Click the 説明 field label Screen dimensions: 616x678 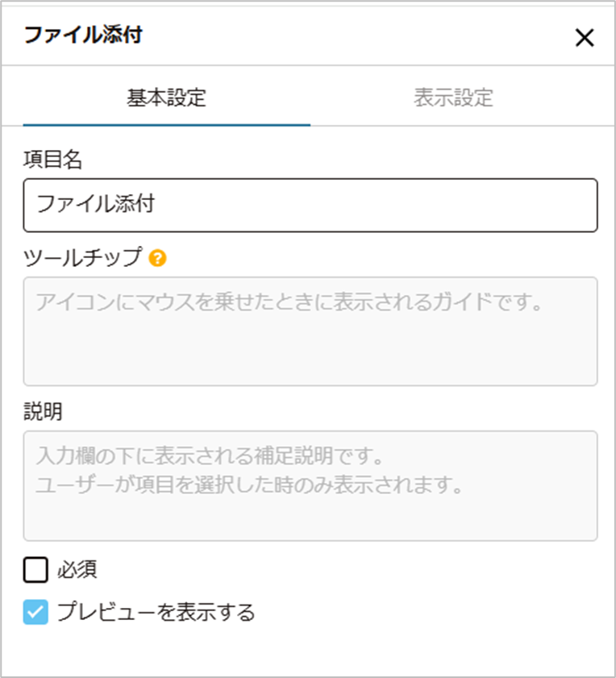pos(43,411)
